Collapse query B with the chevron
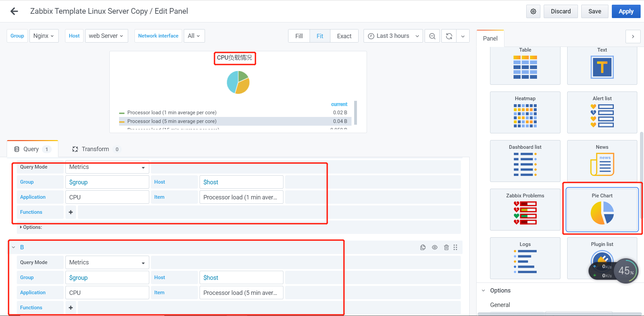 (13, 247)
